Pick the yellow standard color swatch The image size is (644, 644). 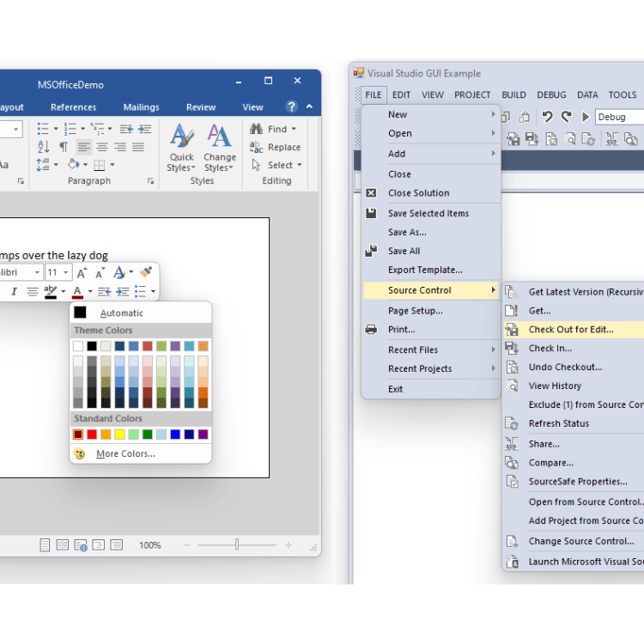coord(119,434)
